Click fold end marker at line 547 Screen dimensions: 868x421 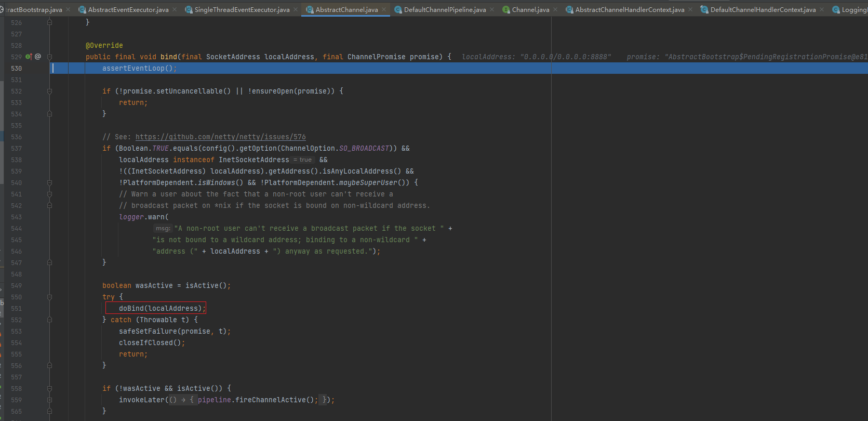pos(49,262)
